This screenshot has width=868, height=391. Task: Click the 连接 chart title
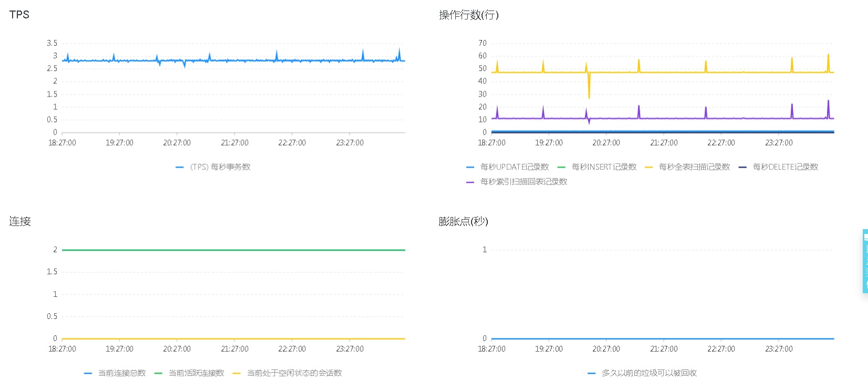coord(20,221)
